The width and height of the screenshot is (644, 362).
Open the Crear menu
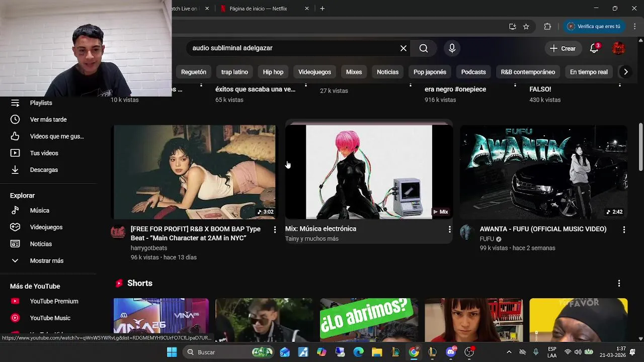click(563, 48)
